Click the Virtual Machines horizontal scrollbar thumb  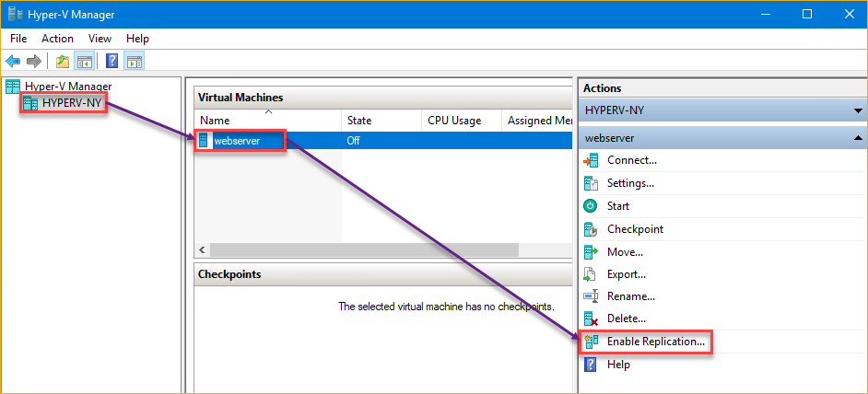click(x=364, y=250)
